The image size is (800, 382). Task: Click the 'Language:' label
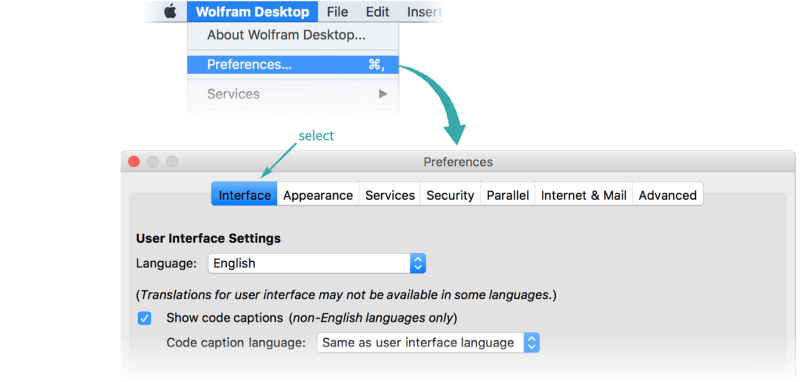coord(166,264)
